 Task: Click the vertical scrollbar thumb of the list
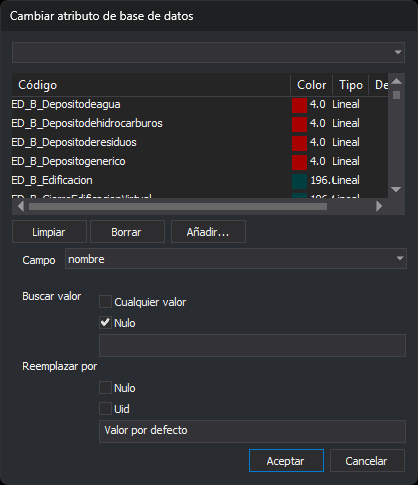click(x=396, y=95)
